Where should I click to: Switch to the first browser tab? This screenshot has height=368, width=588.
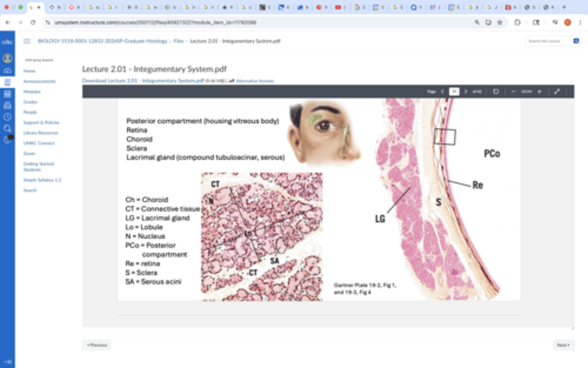pos(35,7)
